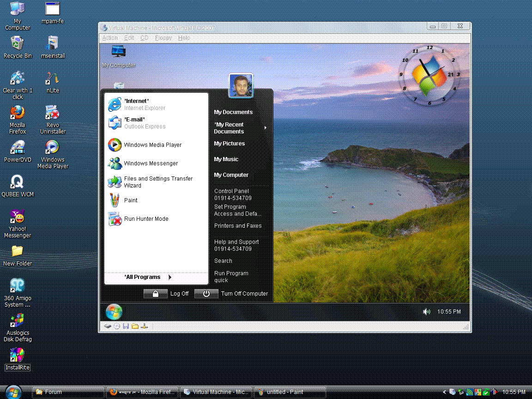Open the Floppy menu

[x=163, y=38]
